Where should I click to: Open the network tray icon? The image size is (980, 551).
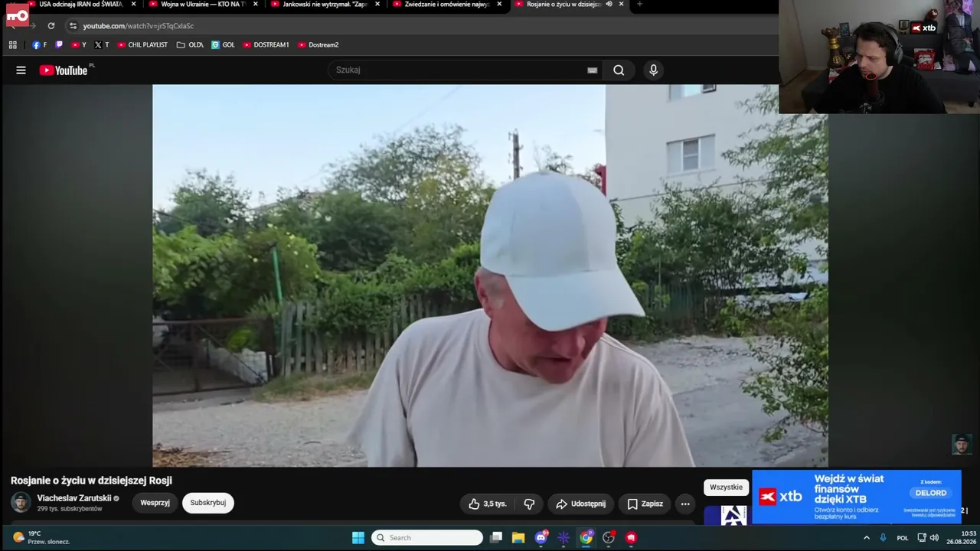[x=922, y=538]
